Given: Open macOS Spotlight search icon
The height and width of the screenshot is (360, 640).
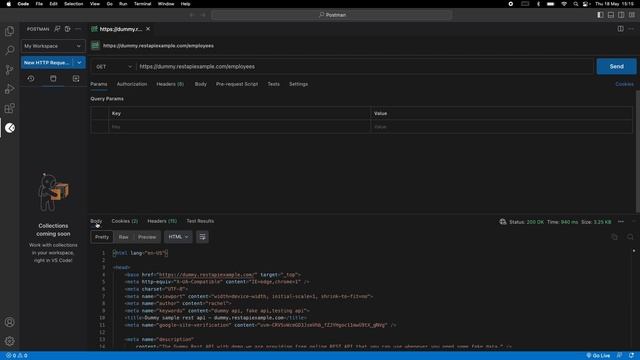Looking at the screenshot, I should tap(576, 4).
